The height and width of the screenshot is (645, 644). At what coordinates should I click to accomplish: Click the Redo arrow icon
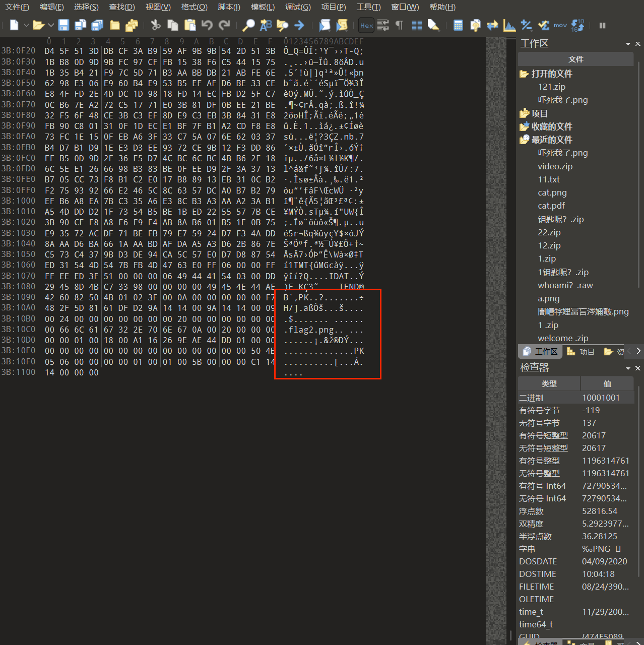coord(224,25)
